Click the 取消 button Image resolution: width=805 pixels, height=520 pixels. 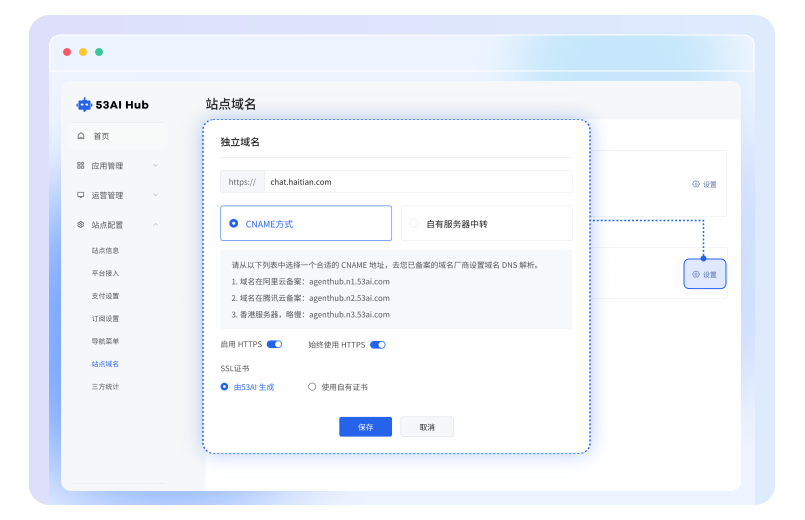[x=427, y=427]
